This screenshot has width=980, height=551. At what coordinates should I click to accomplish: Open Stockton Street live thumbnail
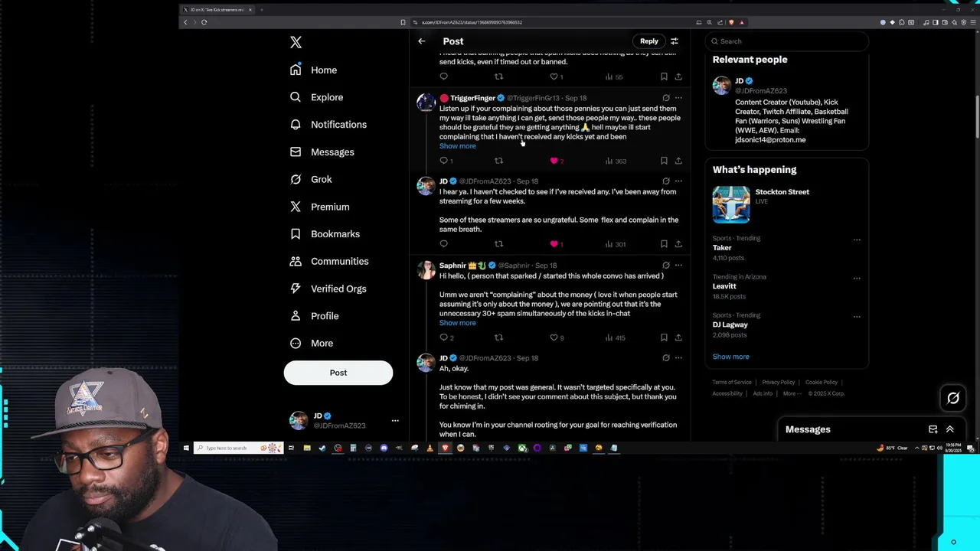click(731, 204)
